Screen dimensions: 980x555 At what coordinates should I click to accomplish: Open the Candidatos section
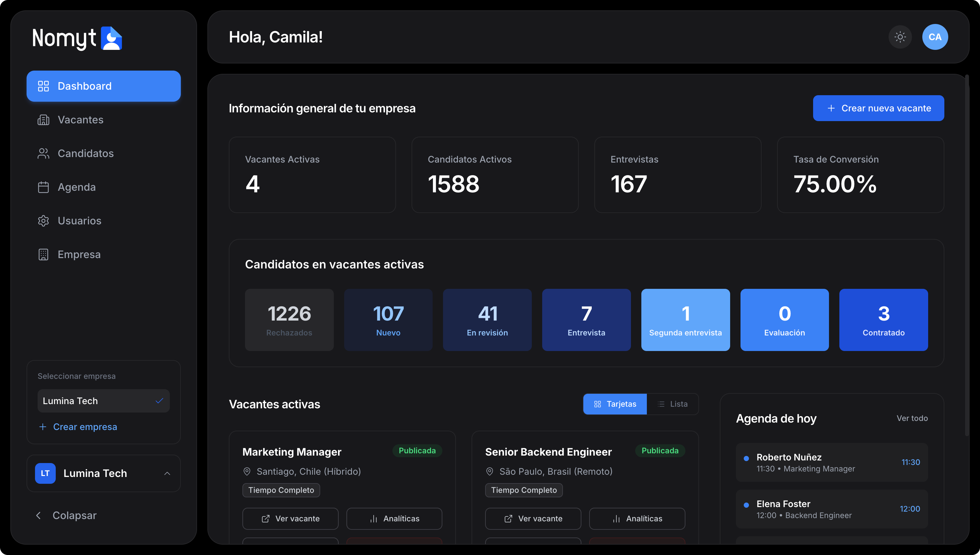pos(86,153)
